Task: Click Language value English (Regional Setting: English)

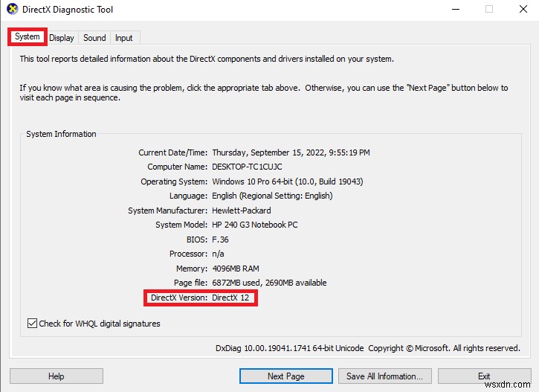Action: tap(272, 196)
